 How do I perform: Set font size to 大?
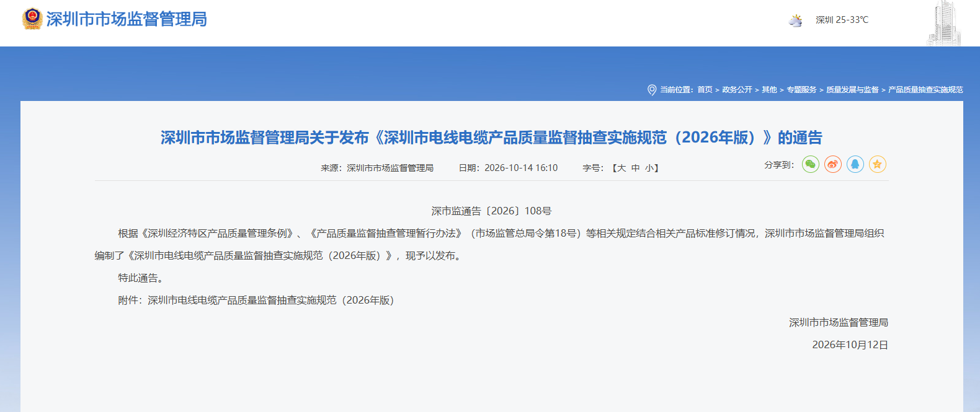[621, 168]
